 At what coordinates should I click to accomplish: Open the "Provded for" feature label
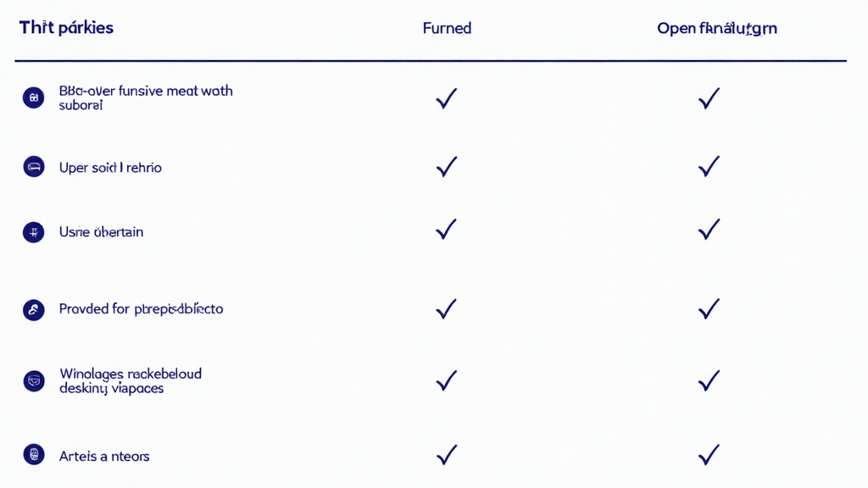point(141,309)
